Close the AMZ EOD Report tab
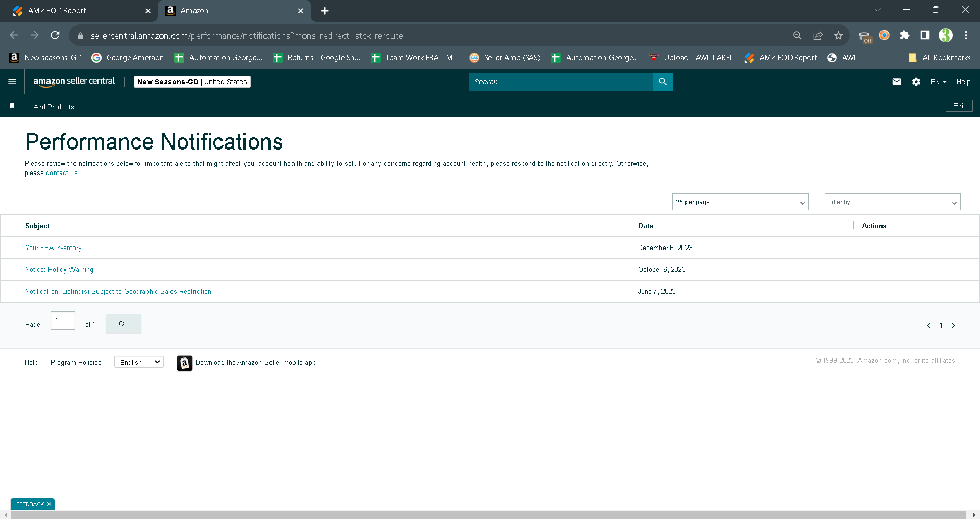Viewport: 980px width, 519px height. tap(148, 11)
